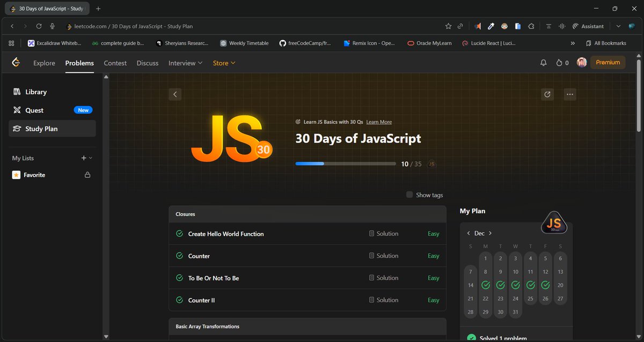The image size is (644, 342).
Task: Click the To Be Or Not To Be checkmark
Action: click(x=180, y=278)
